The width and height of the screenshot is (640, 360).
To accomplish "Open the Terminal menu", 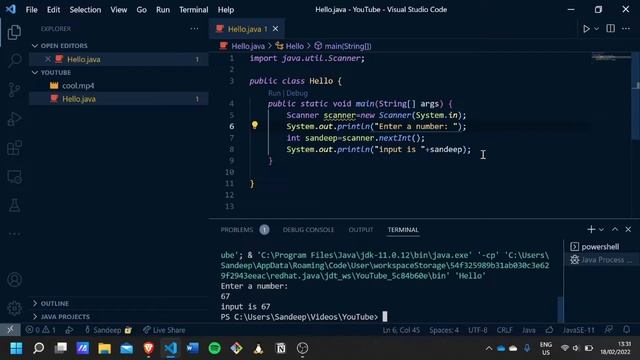I will (x=193, y=10).
